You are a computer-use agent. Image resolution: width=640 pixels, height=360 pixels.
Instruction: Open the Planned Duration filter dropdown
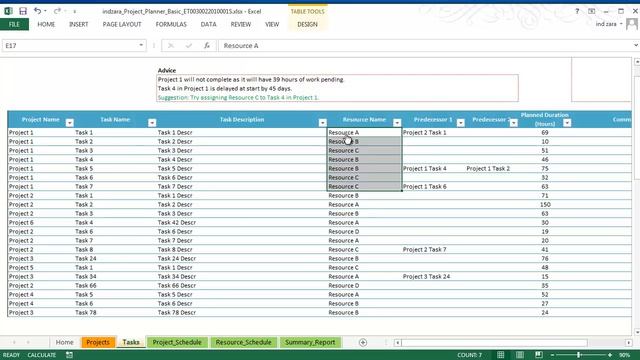[x=567, y=122]
